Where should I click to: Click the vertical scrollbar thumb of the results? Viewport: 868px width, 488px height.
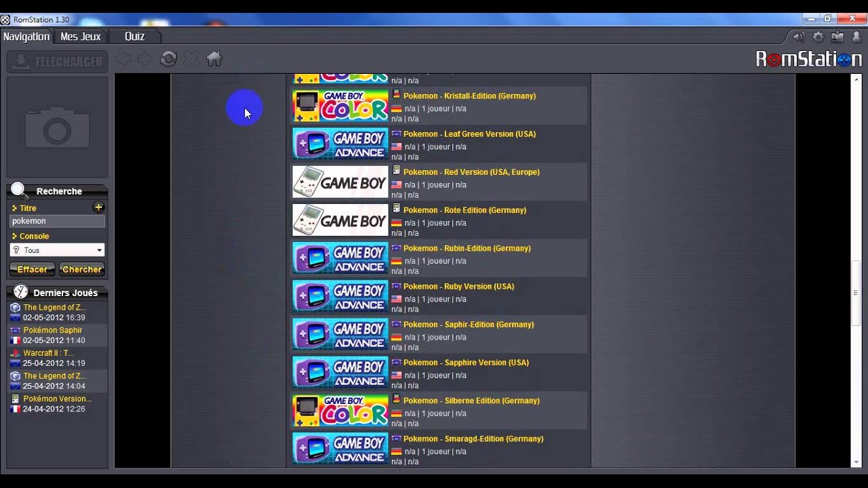tap(855, 293)
